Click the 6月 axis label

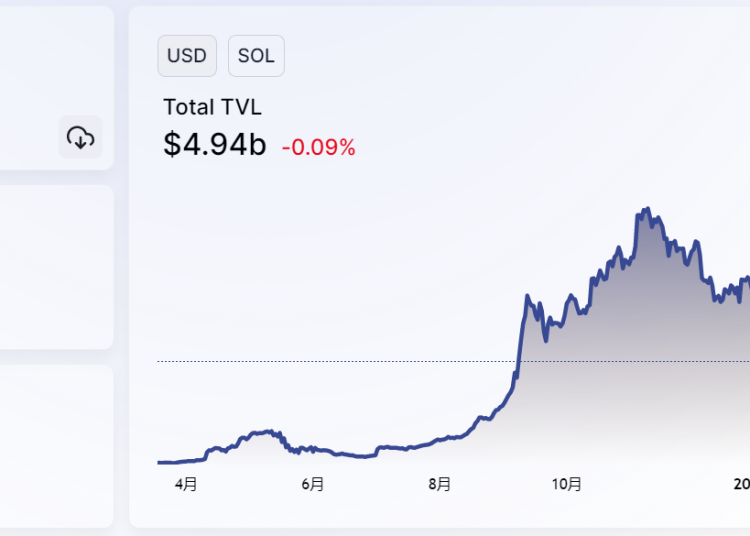[x=313, y=484]
